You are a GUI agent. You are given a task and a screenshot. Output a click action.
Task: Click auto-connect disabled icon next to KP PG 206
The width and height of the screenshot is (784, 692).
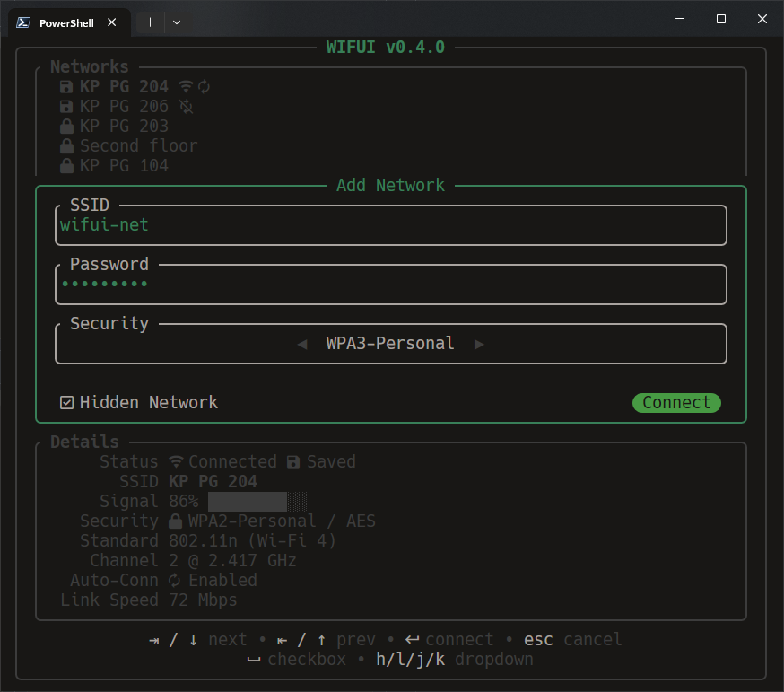coord(186,106)
